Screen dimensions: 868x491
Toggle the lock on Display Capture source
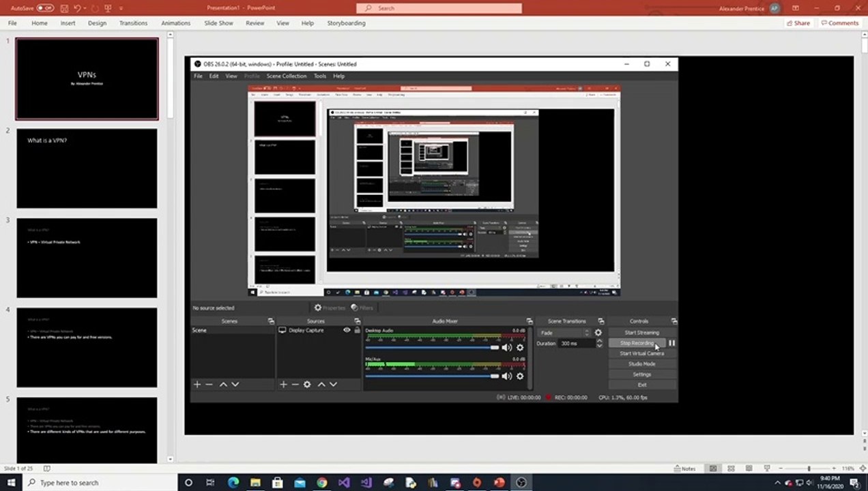pyautogui.click(x=357, y=330)
